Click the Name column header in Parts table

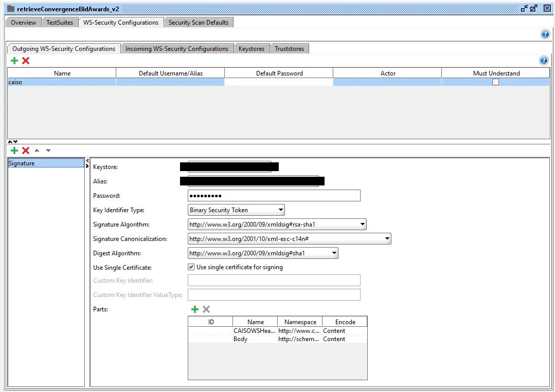[256, 322]
